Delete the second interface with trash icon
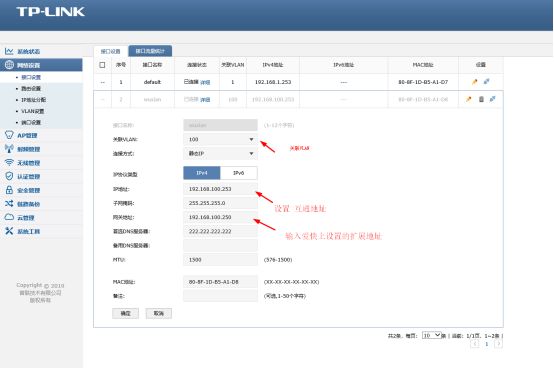The height and width of the screenshot is (369, 554). pos(481,99)
